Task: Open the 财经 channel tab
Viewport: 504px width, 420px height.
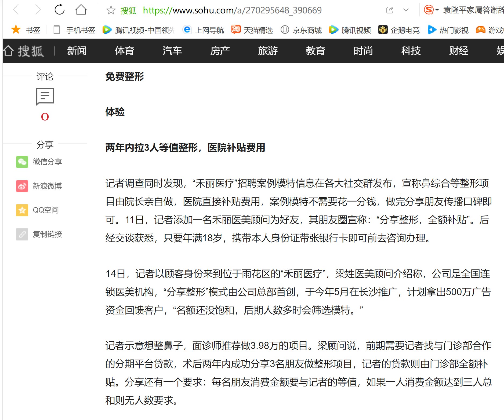Action: coord(459,51)
